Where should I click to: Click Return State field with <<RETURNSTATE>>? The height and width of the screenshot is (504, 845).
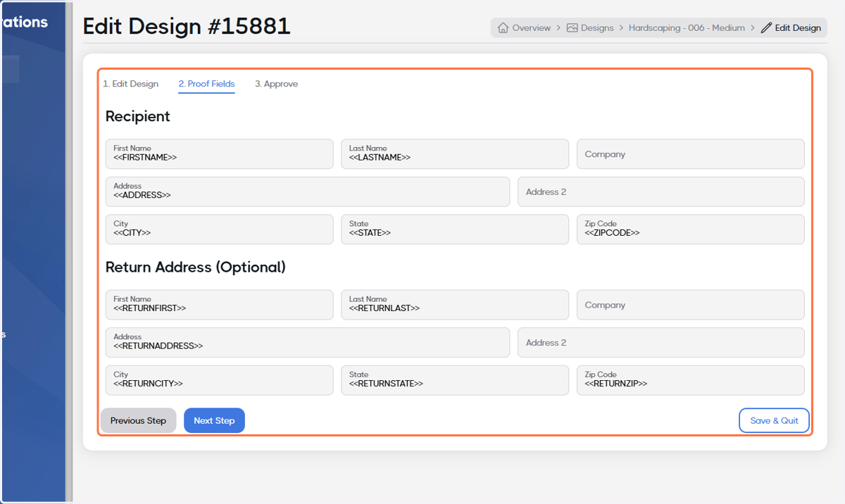(455, 380)
